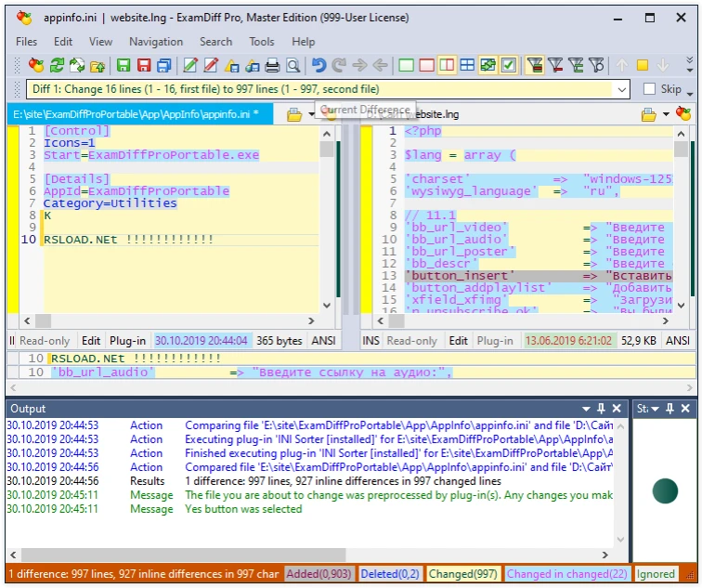Click Edit button in left status bar
The height and width of the screenshot is (588, 702).
click(91, 341)
